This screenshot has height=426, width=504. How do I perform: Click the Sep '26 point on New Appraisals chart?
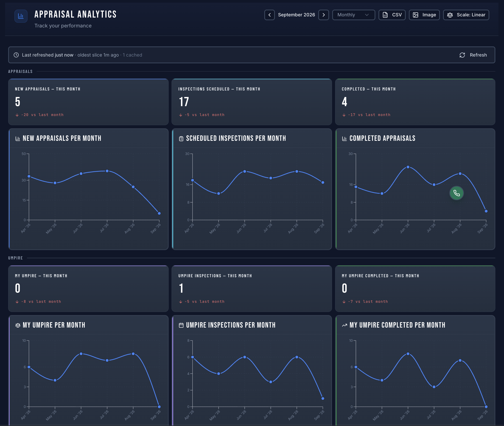pos(159,213)
